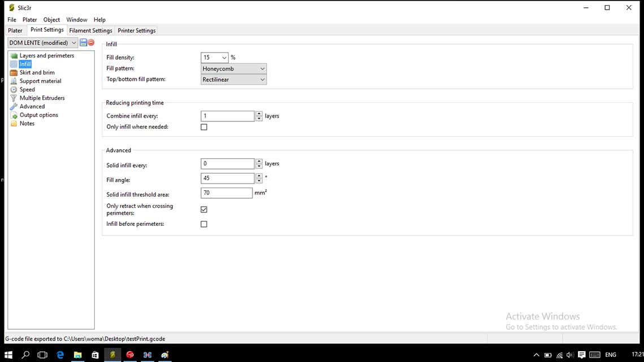Viewport: 644px width, 362px height.
Task: Open the Action Center notifications icon
Action: coord(581,355)
